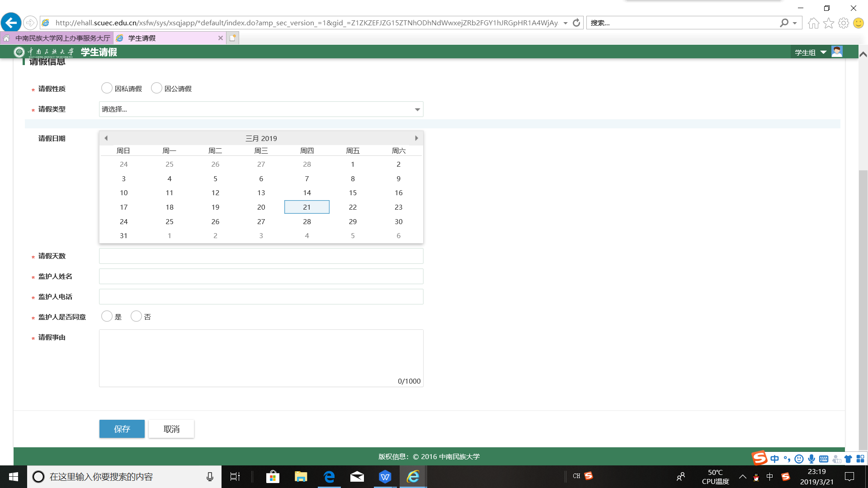
Task: Click the search magnifier icon
Action: (x=784, y=23)
